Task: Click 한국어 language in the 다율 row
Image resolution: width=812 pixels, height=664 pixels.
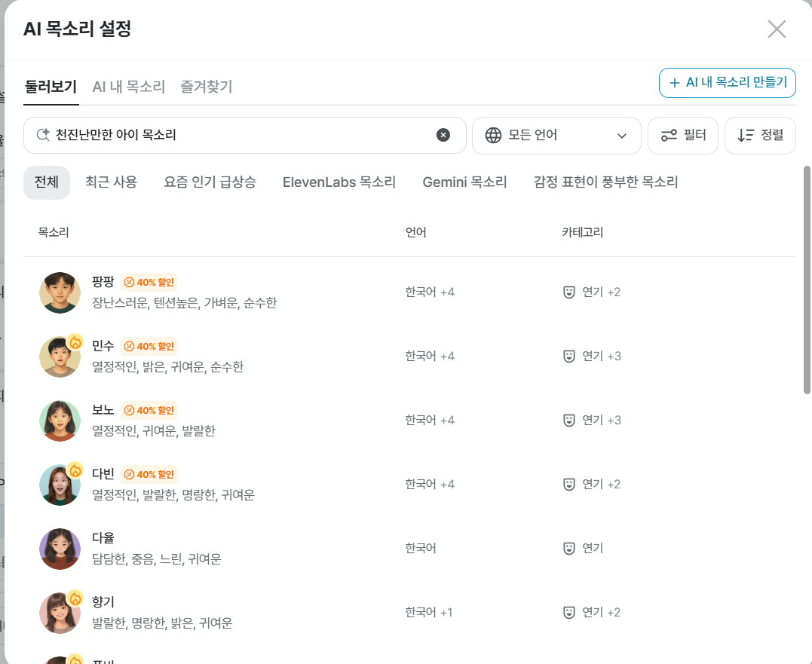Action: pyautogui.click(x=421, y=549)
